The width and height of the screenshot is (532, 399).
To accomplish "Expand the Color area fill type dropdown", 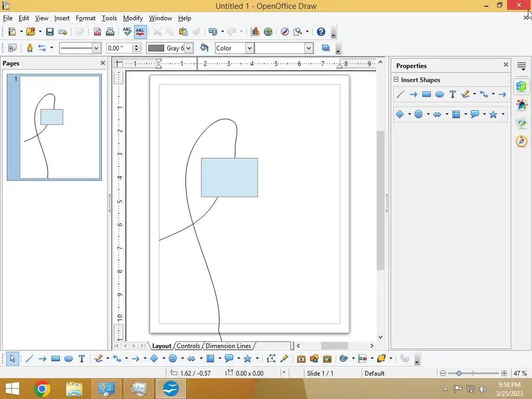I will coord(249,48).
